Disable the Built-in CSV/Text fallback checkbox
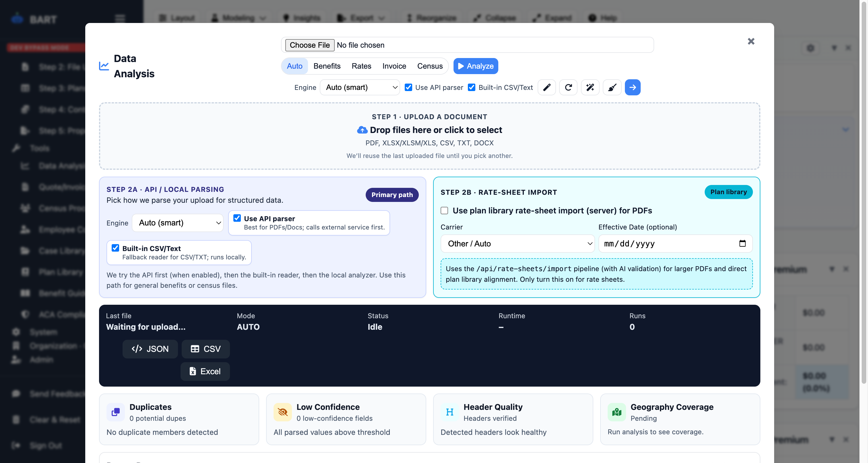Screen dimensions: 868x463 click(116, 248)
